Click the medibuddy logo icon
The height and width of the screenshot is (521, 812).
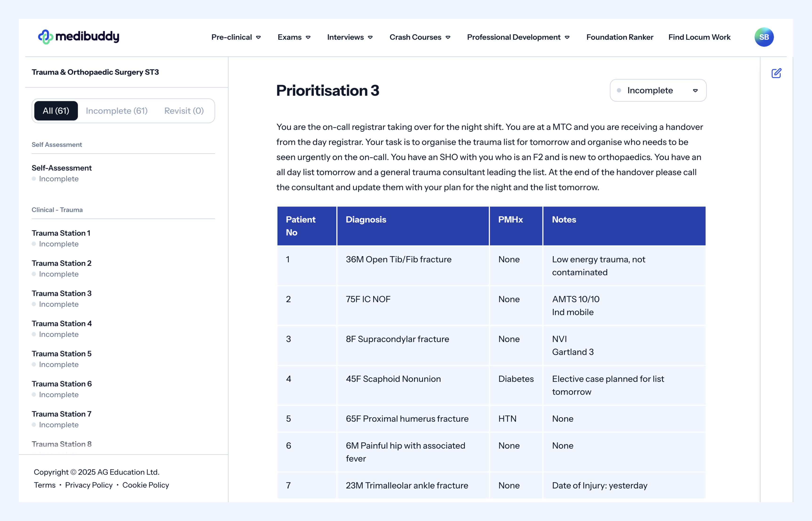pos(45,37)
